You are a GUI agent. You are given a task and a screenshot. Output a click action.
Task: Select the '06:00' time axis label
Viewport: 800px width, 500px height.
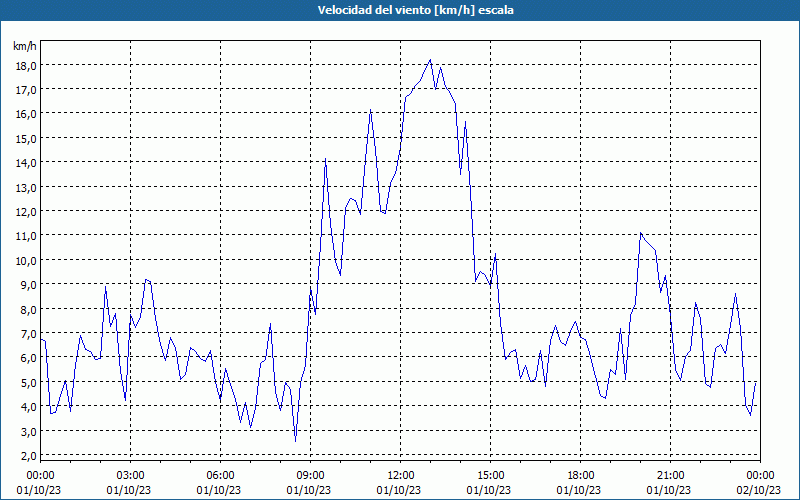(220, 476)
